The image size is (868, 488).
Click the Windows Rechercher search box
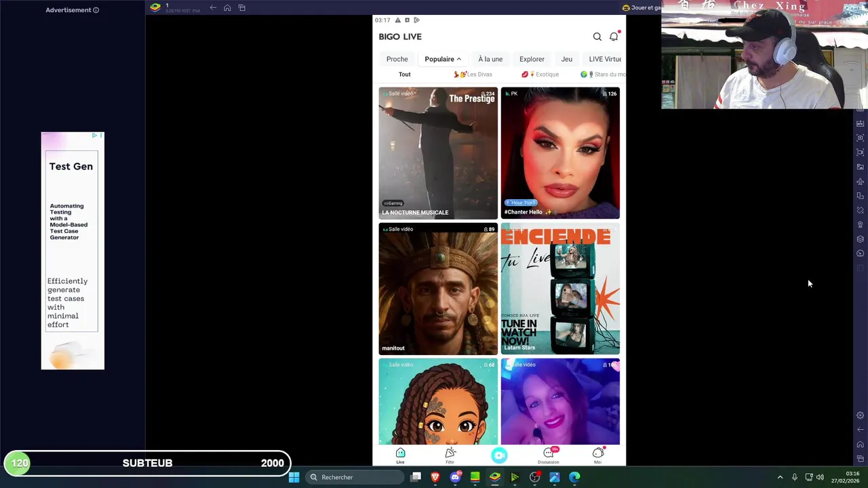pos(354,477)
